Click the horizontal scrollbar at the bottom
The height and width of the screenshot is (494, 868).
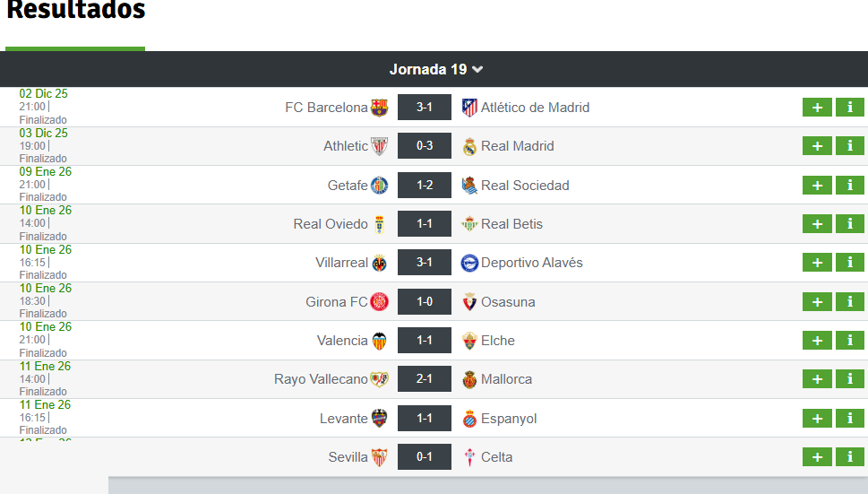[487, 485]
